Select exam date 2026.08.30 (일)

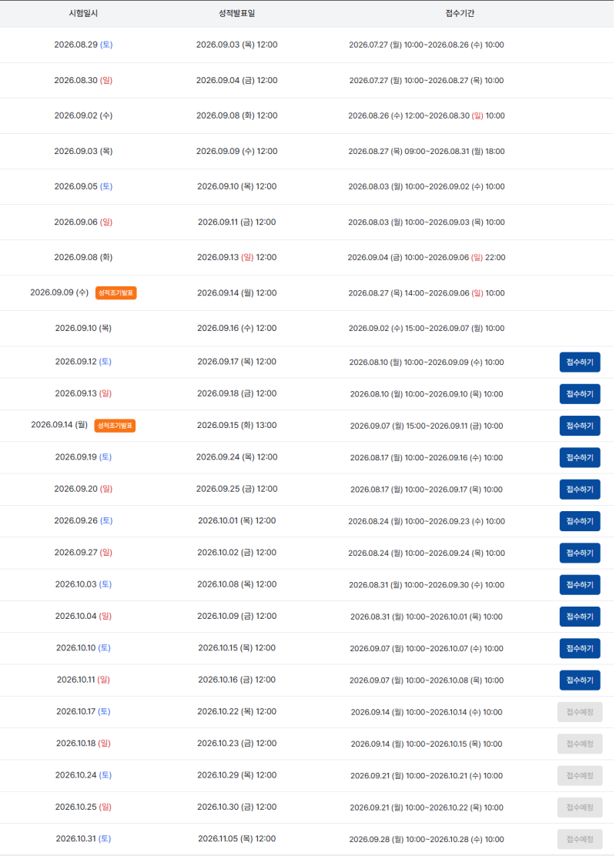83,80
